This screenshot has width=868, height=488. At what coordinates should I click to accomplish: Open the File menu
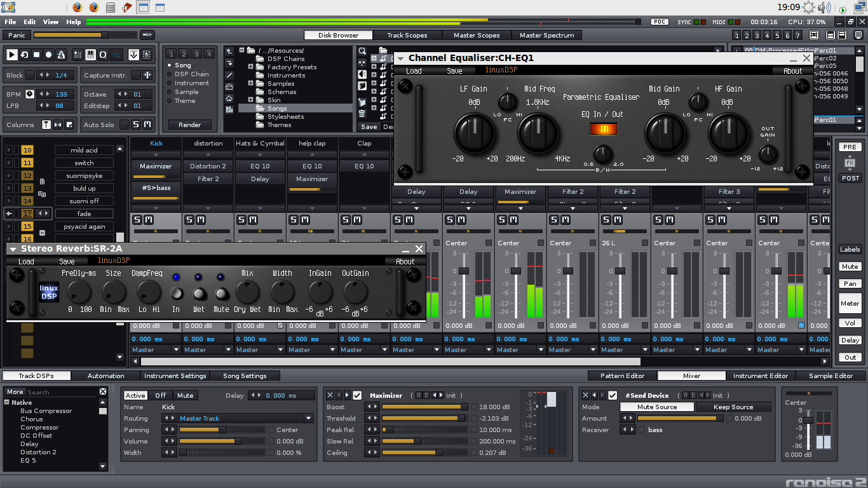(x=10, y=21)
